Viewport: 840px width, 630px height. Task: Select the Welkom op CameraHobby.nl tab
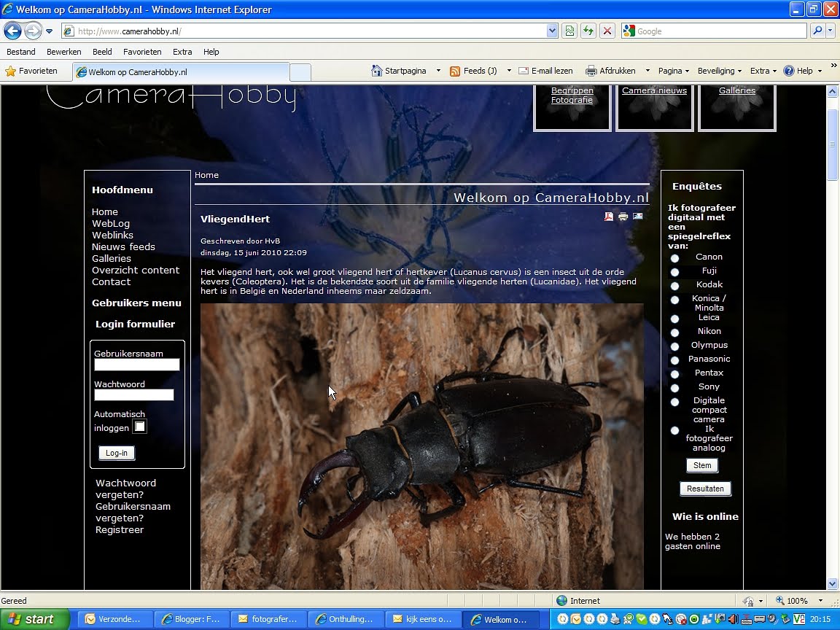181,71
